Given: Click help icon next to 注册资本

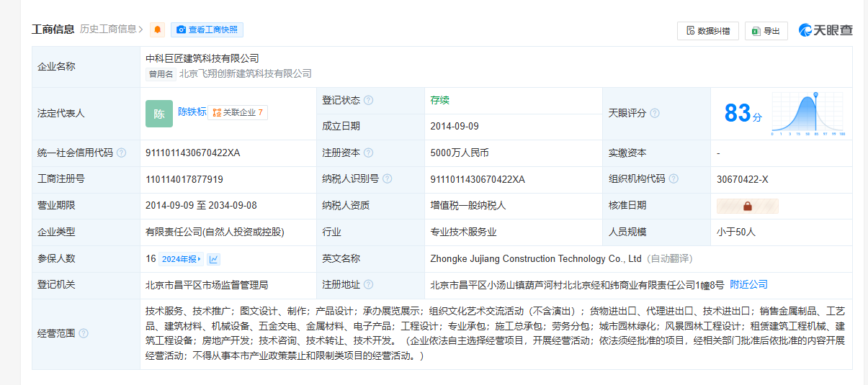Looking at the screenshot, I should click(x=368, y=153).
